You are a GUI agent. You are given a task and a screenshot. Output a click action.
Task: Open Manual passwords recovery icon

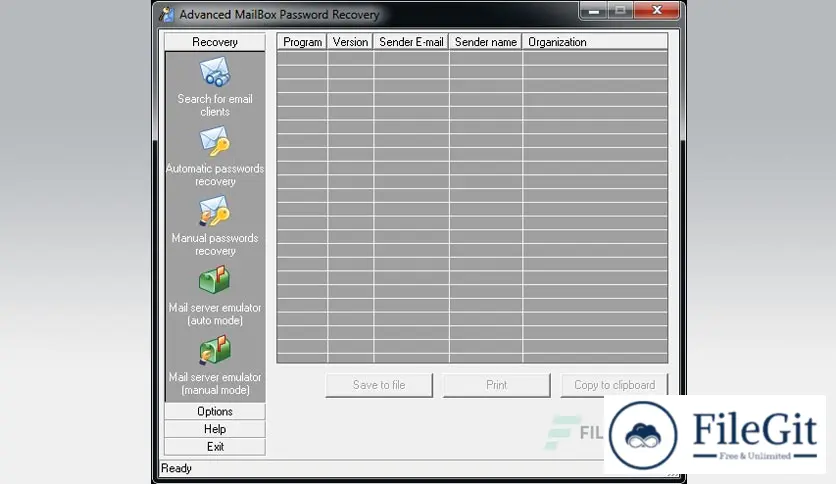pos(215,211)
